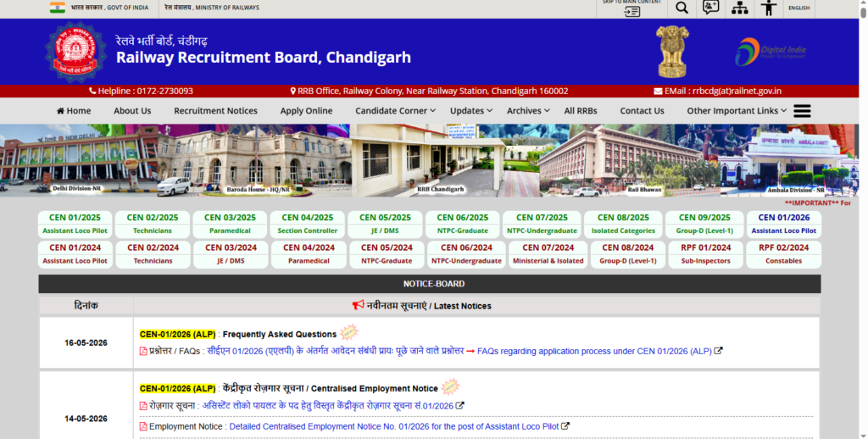This screenshot has height=439, width=868.
Task: Open FAQs regarding application process link
Action: coord(594,351)
